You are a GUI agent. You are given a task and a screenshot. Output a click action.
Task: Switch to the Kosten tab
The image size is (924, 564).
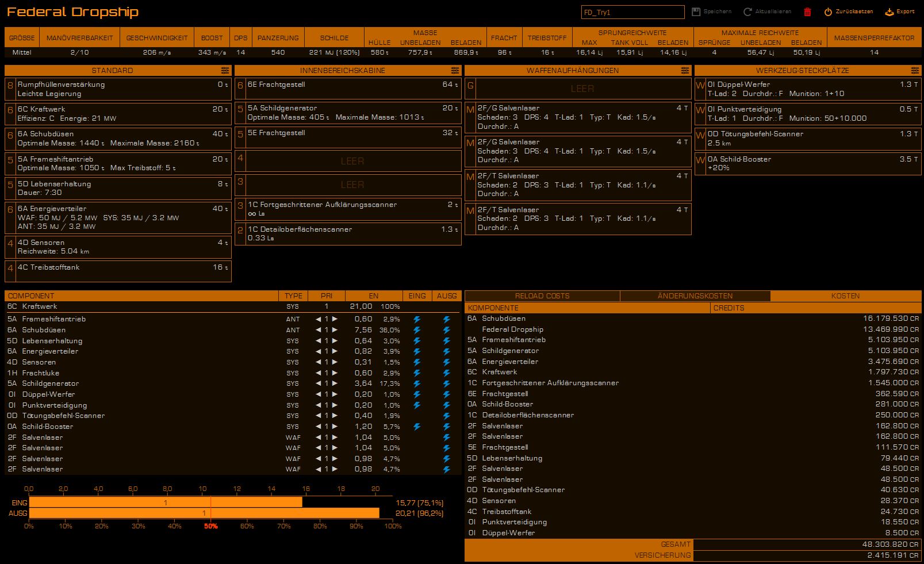coord(846,296)
